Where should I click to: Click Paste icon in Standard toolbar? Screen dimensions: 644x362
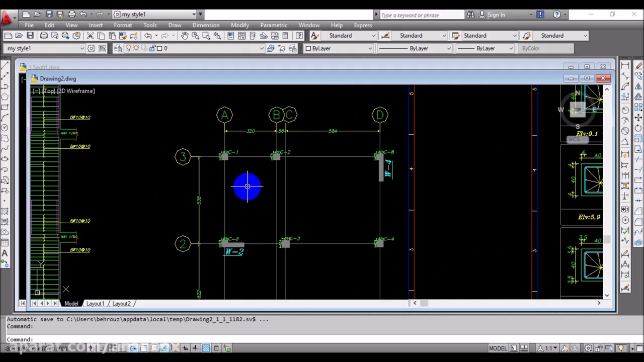tap(112, 36)
